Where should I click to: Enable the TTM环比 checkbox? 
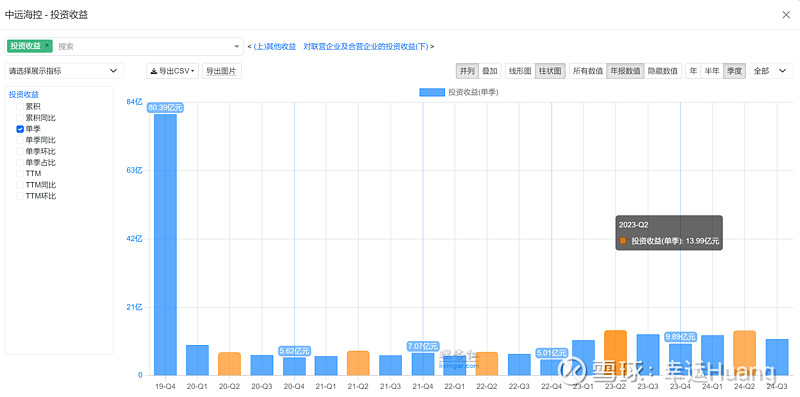click(x=20, y=196)
